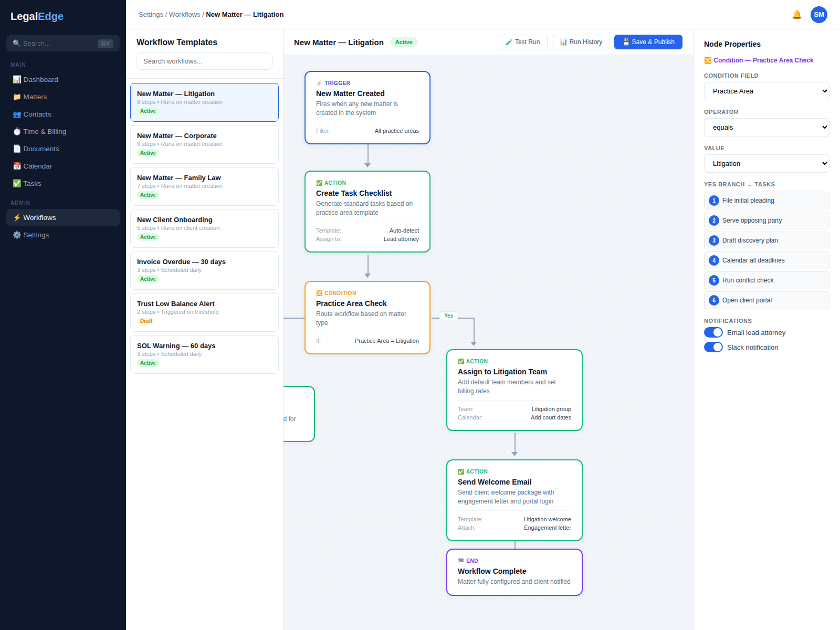Image resolution: width=840 pixels, height=630 pixels.
Task: Click the Calendar icon in sidebar
Action: click(17, 166)
